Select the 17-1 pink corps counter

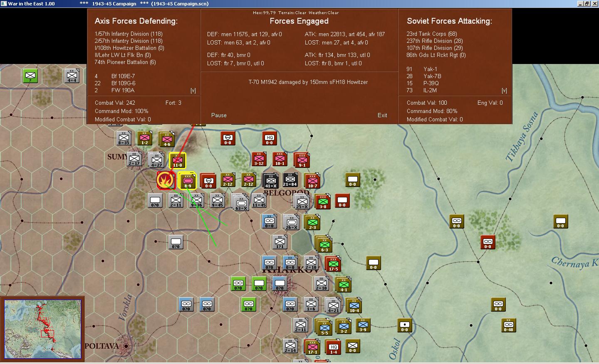pyautogui.click(x=312, y=347)
